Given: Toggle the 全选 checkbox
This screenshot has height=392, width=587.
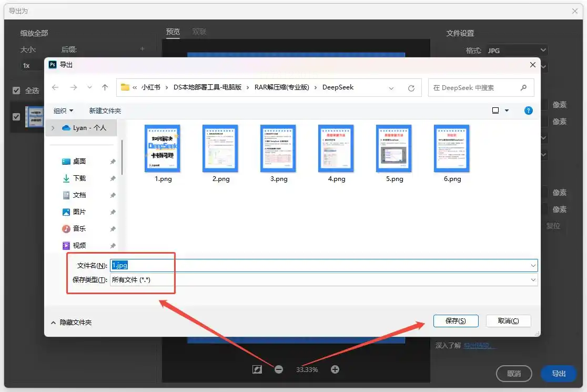Looking at the screenshot, I should click(16, 91).
